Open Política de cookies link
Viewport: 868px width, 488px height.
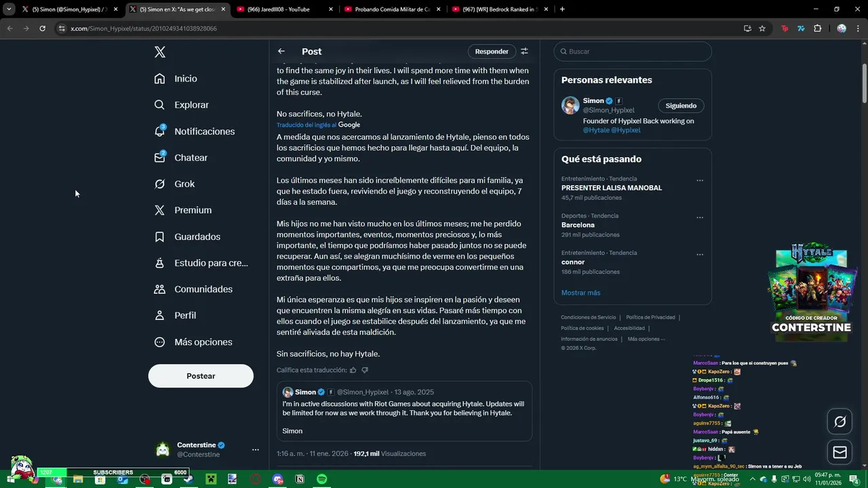582,328
